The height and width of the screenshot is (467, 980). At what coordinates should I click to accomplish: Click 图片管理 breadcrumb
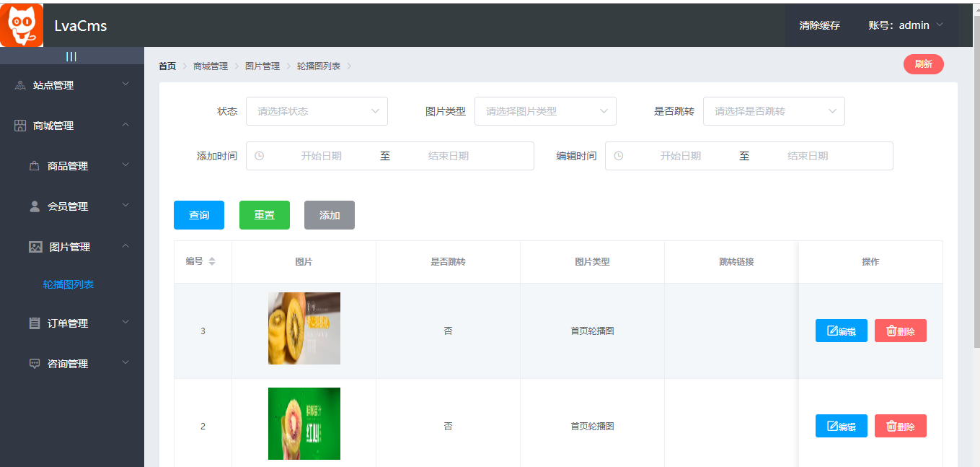(262, 66)
